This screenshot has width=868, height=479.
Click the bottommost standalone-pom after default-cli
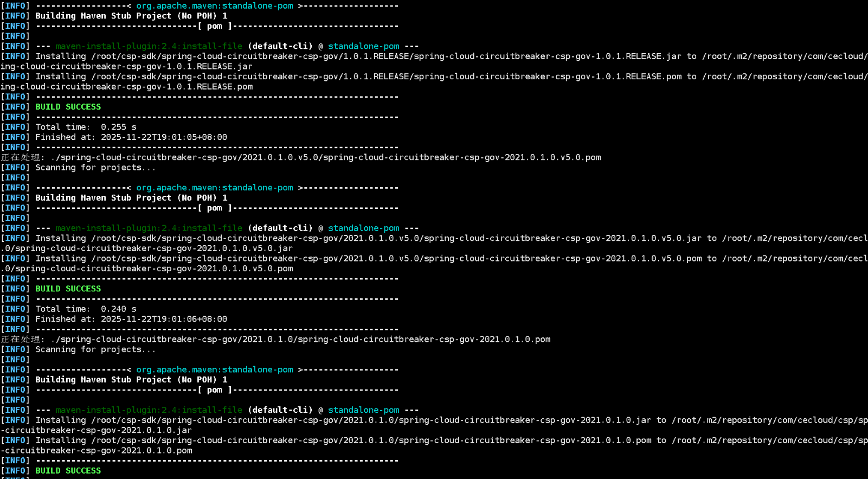(x=363, y=410)
